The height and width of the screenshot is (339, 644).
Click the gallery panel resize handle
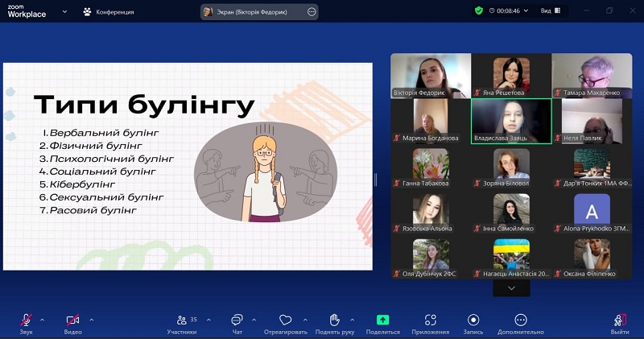(x=376, y=180)
